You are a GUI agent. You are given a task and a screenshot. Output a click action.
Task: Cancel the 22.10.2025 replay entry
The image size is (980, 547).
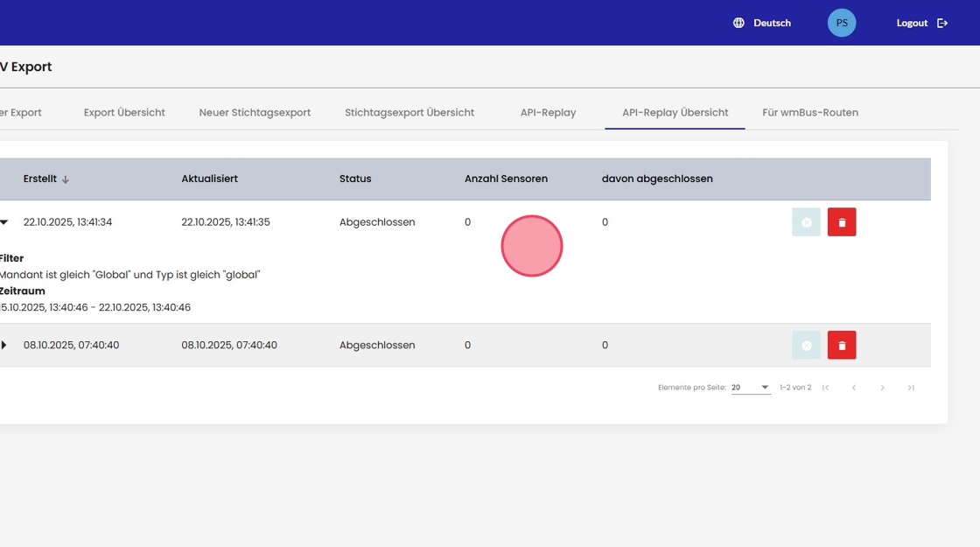[806, 222]
